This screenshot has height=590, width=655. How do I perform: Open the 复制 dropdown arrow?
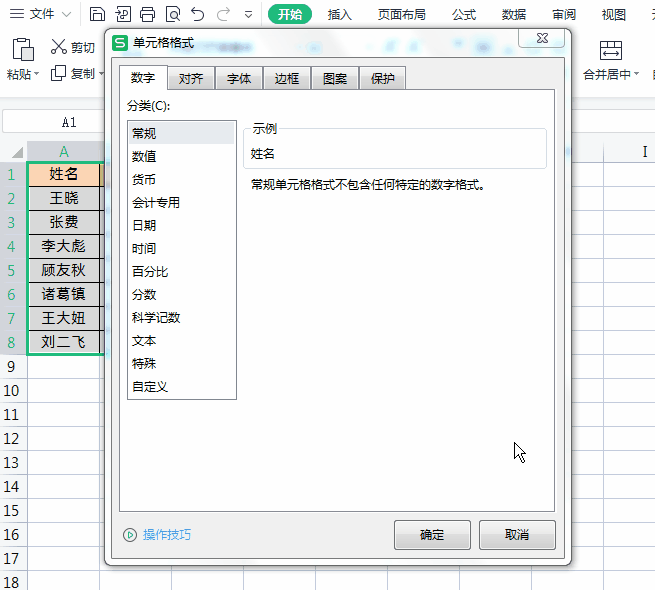(101, 74)
